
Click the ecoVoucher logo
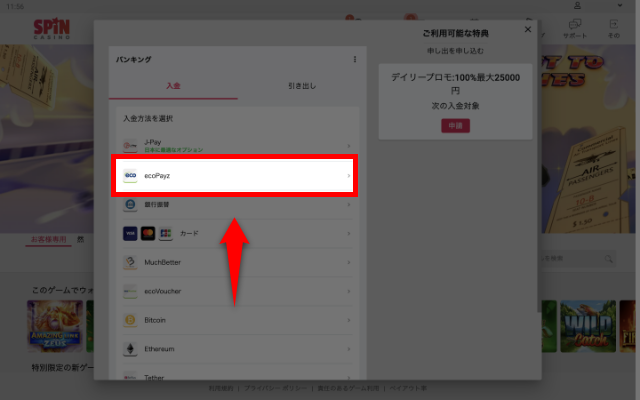pyautogui.click(x=130, y=291)
